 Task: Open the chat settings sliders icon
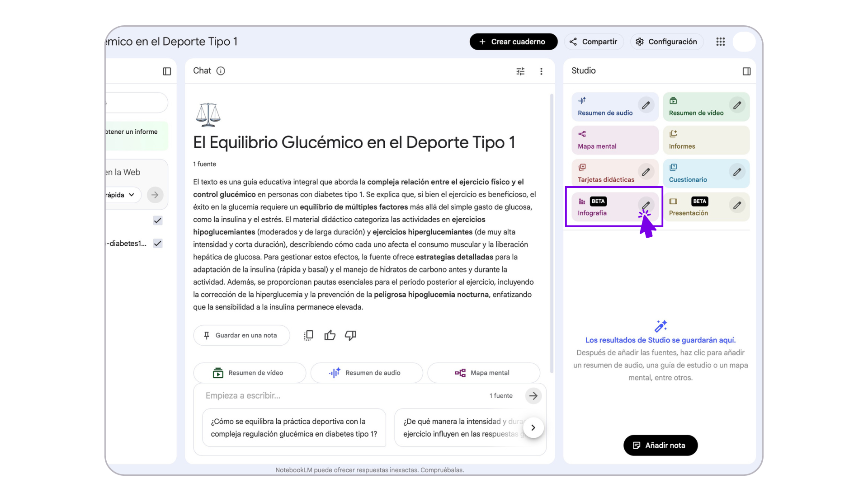[x=520, y=71]
